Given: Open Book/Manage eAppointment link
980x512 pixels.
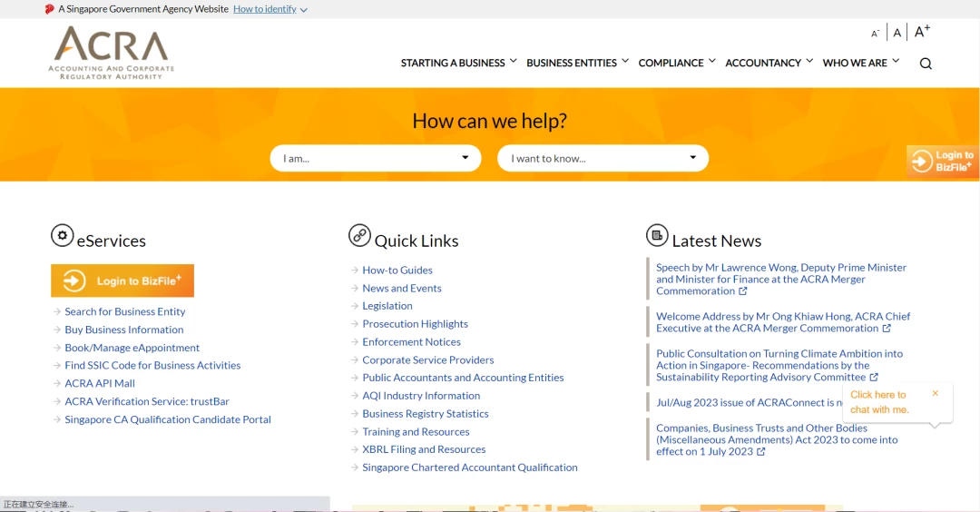Looking at the screenshot, I should tap(132, 348).
